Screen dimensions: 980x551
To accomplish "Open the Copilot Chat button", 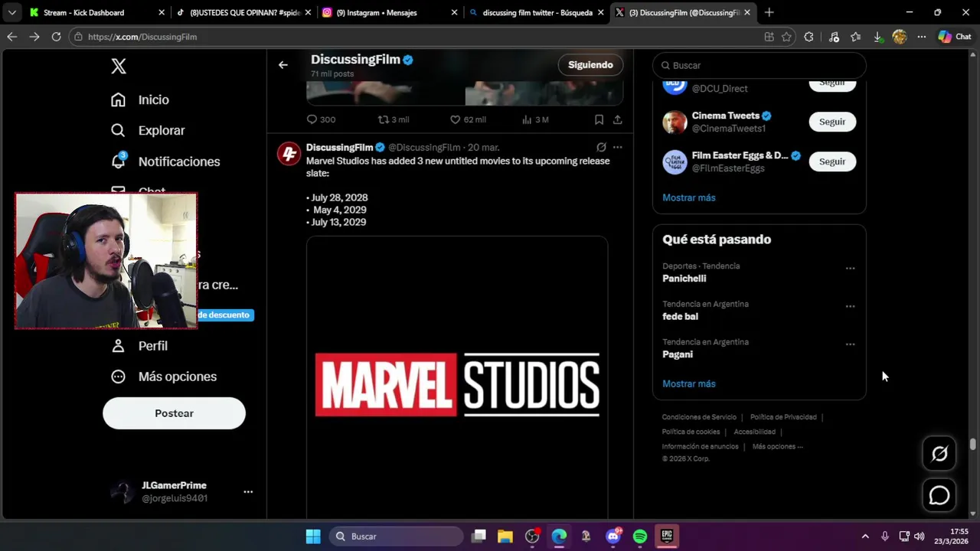I will pyautogui.click(x=955, y=37).
